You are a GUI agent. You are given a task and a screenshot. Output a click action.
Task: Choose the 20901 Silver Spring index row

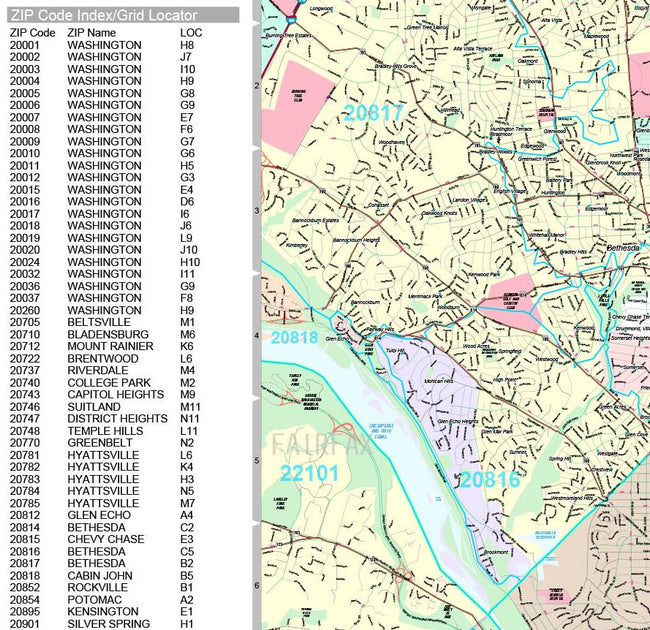(x=100, y=623)
